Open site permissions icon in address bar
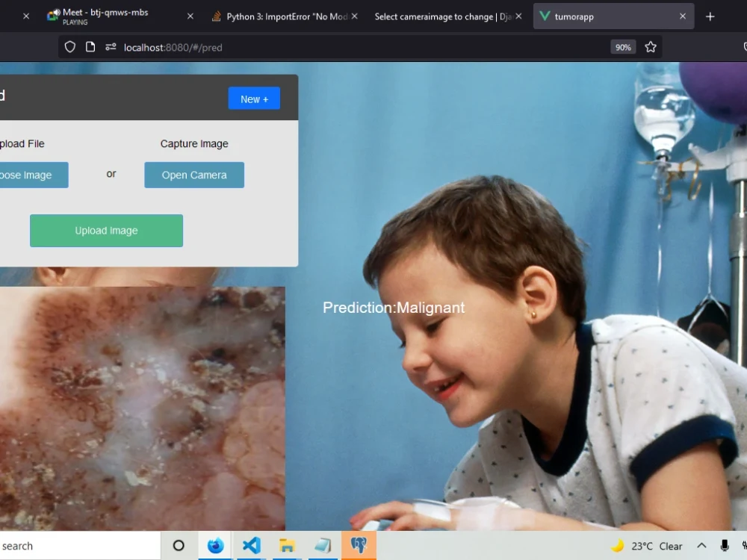747x560 pixels. (111, 47)
